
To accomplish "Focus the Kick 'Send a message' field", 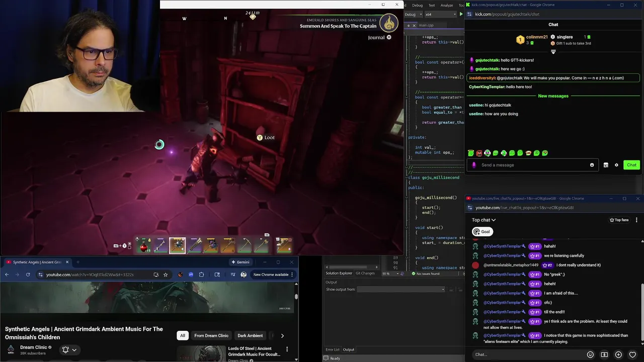I will coord(533,165).
